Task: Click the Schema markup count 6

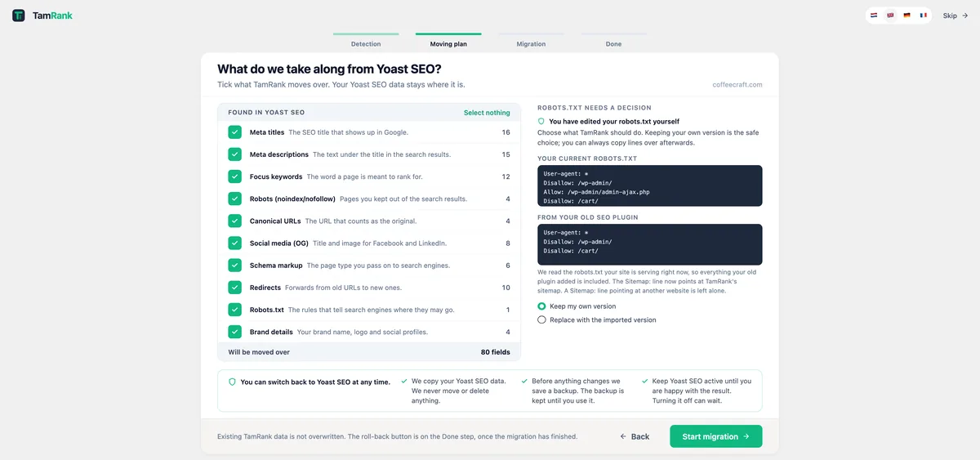Action: (x=508, y=266)
